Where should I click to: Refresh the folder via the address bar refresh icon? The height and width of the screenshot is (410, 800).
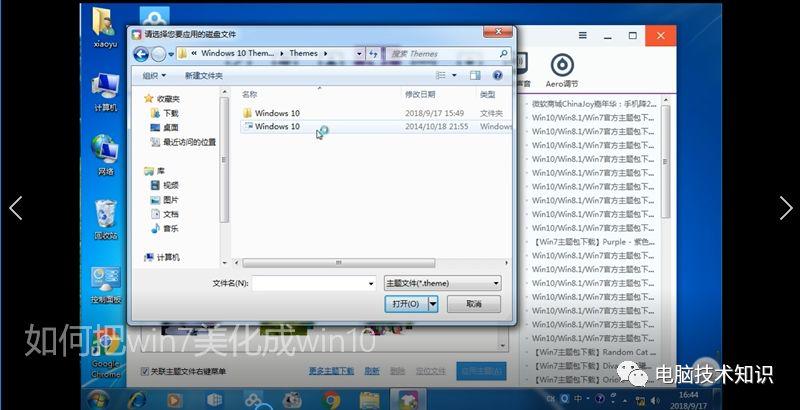coord(373,54)
